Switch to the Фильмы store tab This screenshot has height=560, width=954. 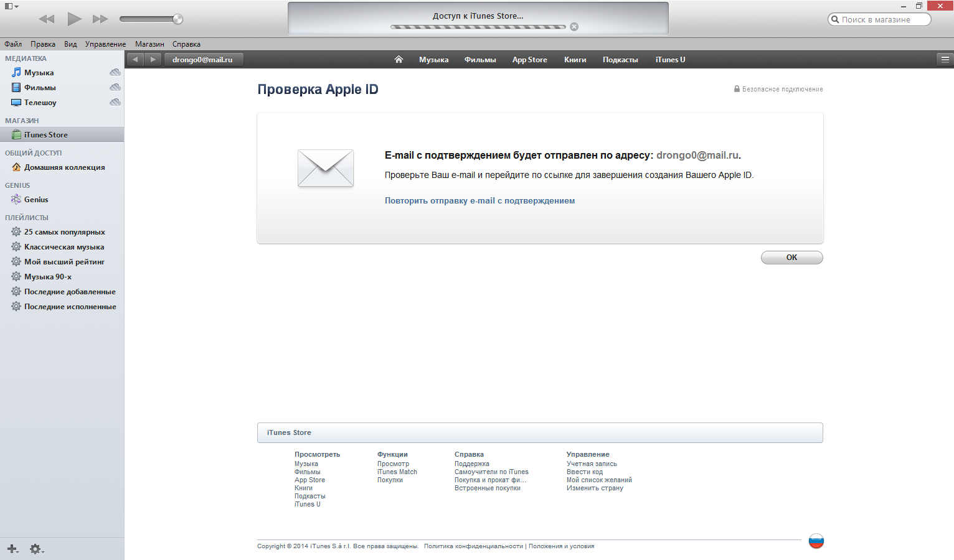point(480,60)
